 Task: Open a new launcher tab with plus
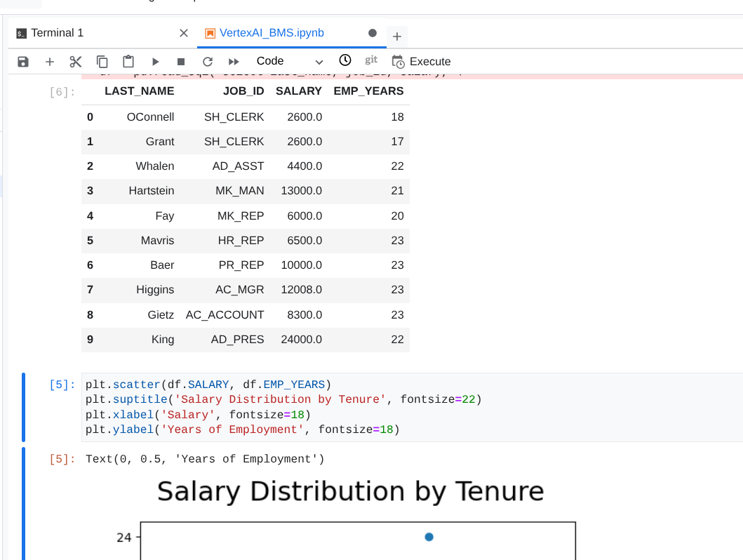[397, 36]
